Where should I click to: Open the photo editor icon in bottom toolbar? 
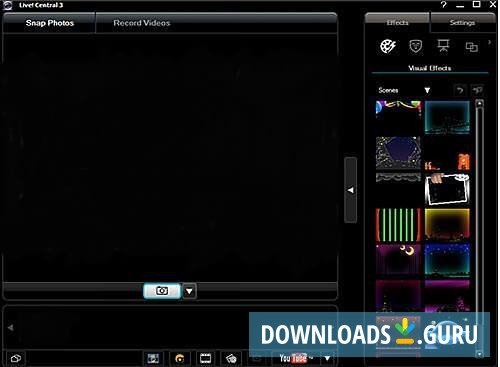pos(153,359)
